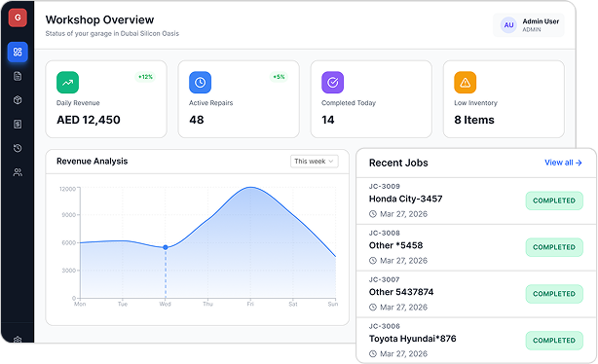Open job Toyota Hyundai*876
This screenshot has height=364, width=598.
pyautogui.click(x=412, y=339)
